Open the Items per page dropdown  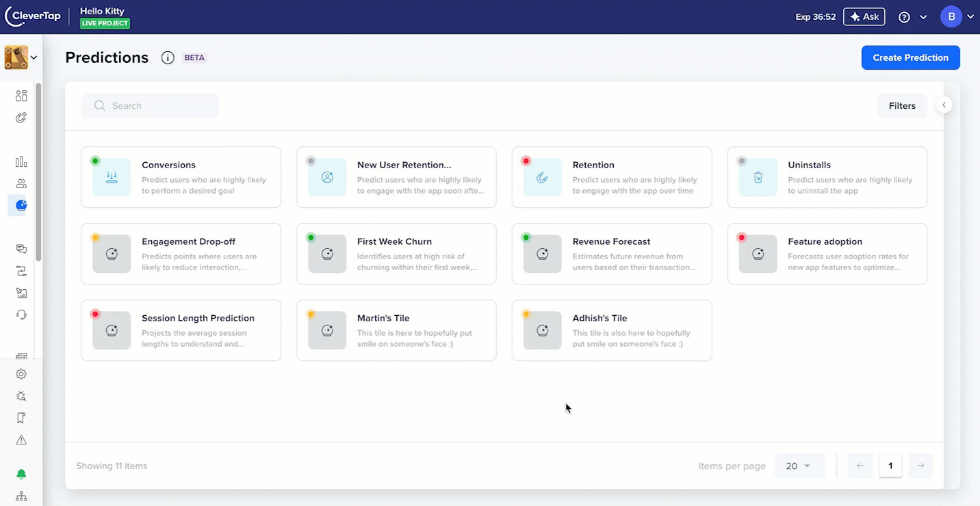click(x=799, y=466)
